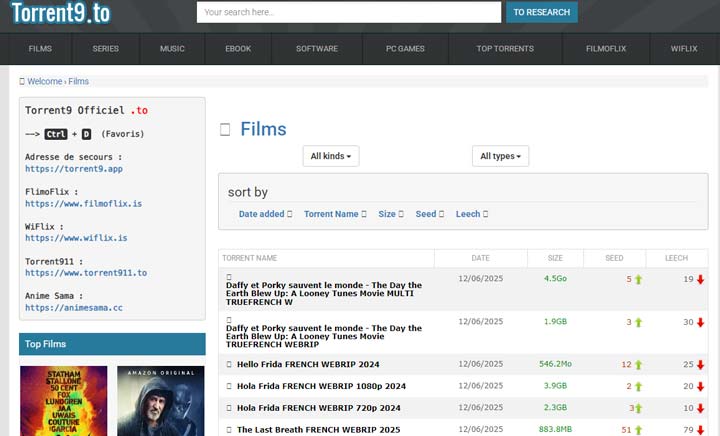Go to the Welcome breadcrumb link
This screenshot has height=436, width=720.
click(x=45, y=81)
